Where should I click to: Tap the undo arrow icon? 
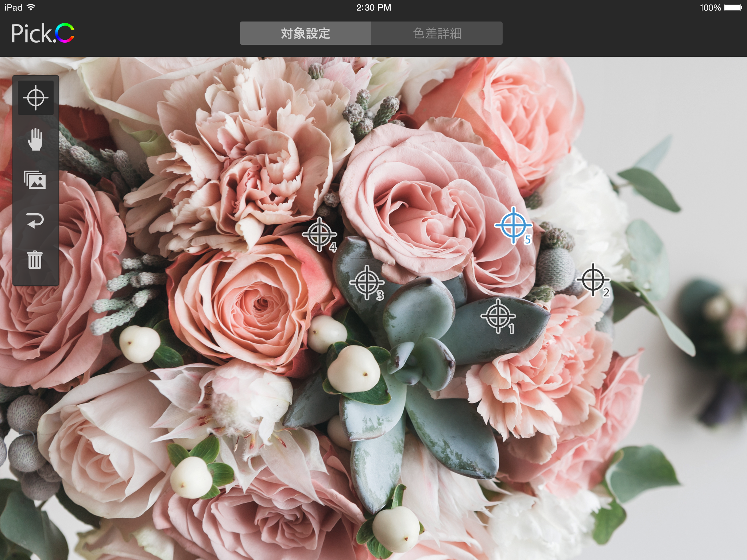pos(35,220)
